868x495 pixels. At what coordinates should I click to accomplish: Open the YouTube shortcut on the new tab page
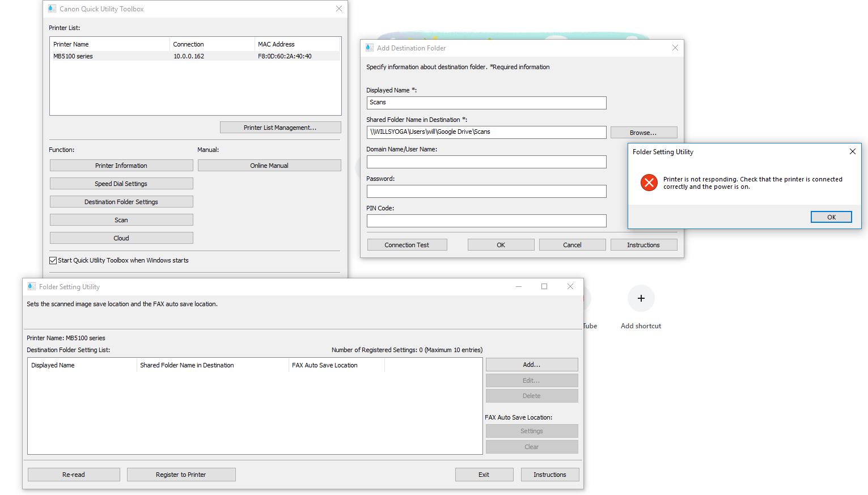[x=587, y=298]
